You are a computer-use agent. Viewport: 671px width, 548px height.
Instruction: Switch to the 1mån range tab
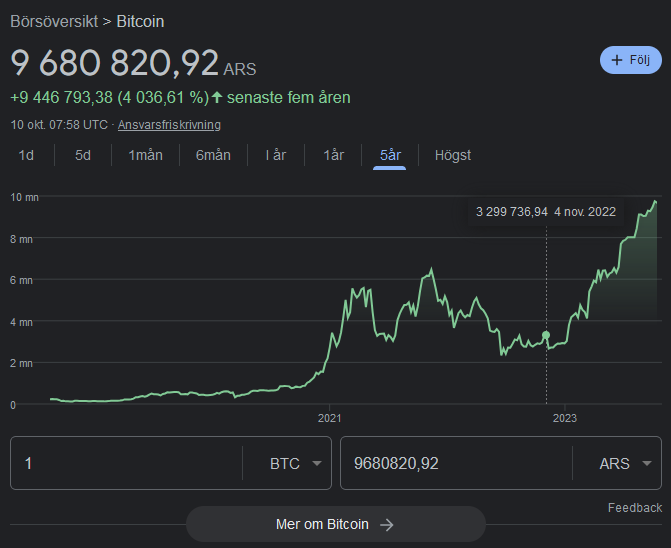pyautogui.click(x=145, y=155)
